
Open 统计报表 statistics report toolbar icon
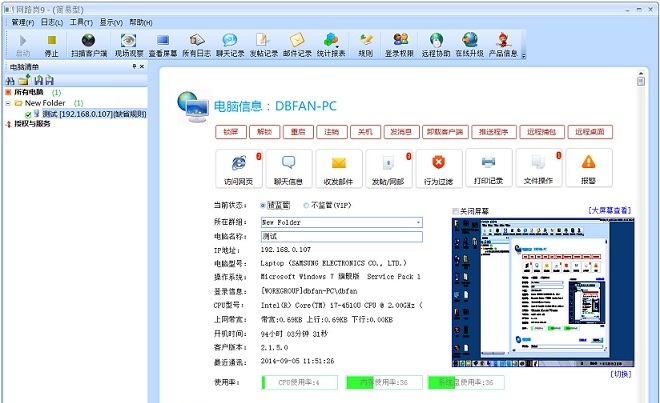(330, 44)
